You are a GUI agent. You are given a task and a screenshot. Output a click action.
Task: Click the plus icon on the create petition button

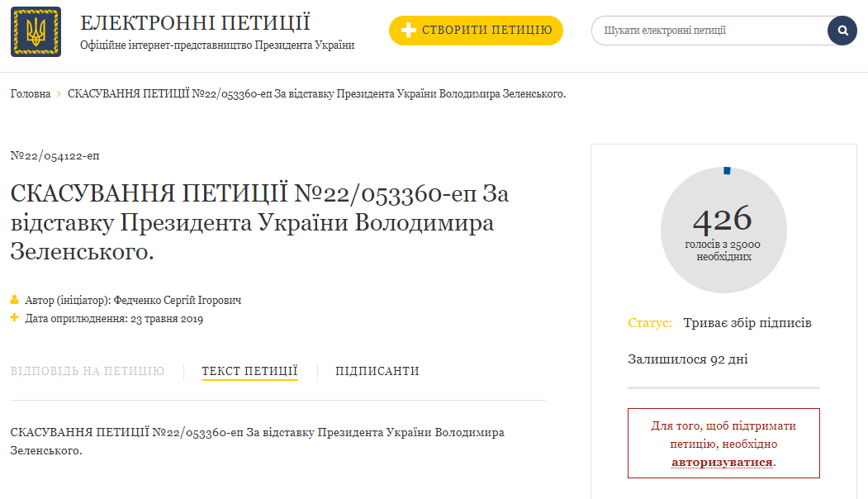[x=408, y=31]
